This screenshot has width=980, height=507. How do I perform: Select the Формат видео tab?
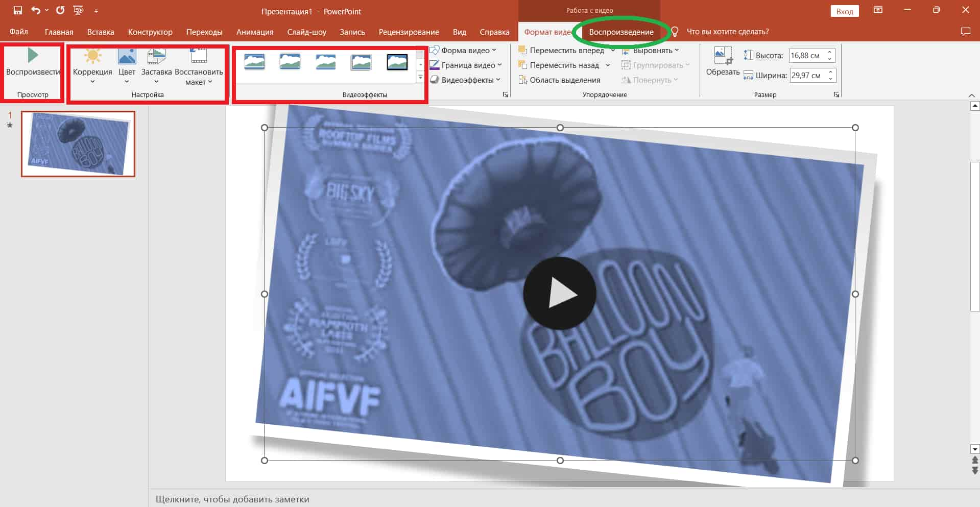pyautogui.click(x=547, y=32)
